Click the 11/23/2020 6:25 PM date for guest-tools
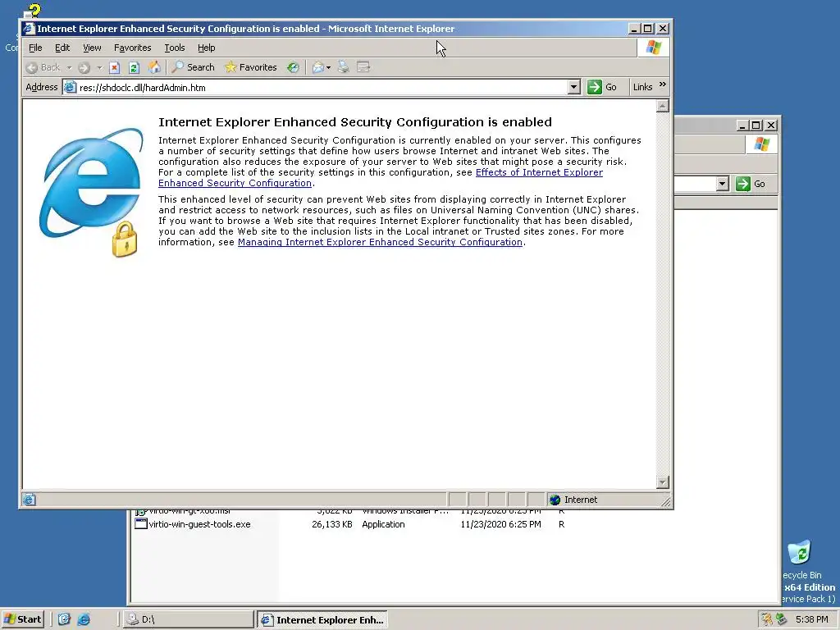Screen dimensions: 840x630 (x=500, y=524)
